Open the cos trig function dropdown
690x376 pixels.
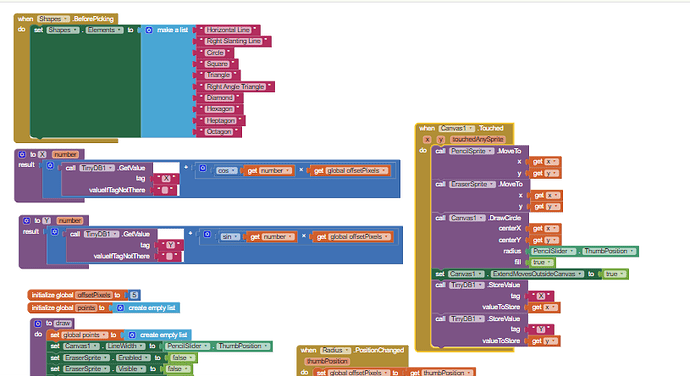pos(226,171)
